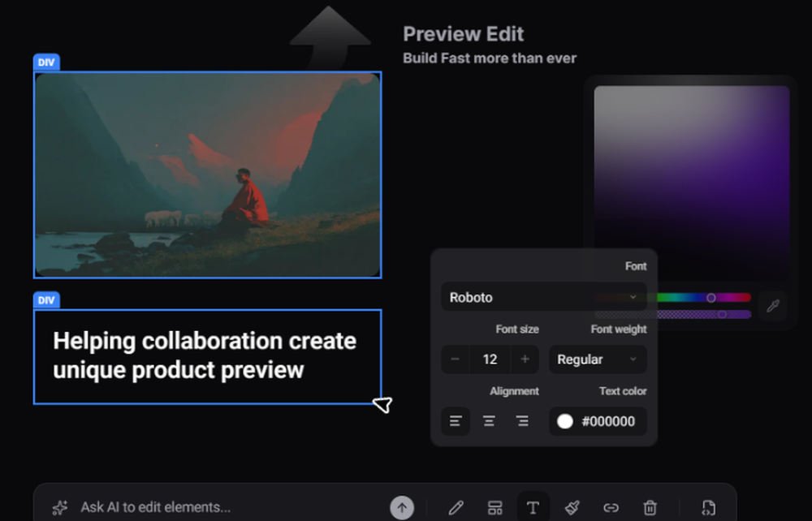
Task: Insert a link with the link tool
Action: coord(611,506)
